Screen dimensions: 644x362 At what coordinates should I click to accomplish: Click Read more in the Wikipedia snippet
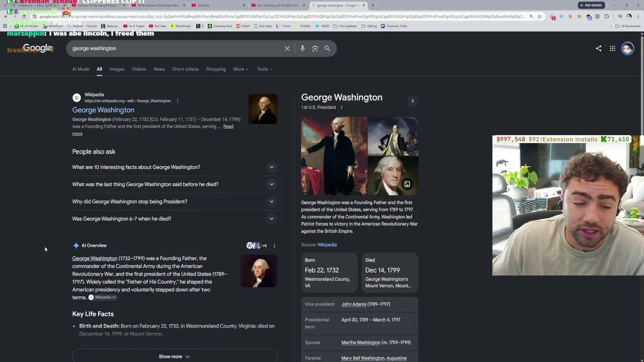coord(228,126)
